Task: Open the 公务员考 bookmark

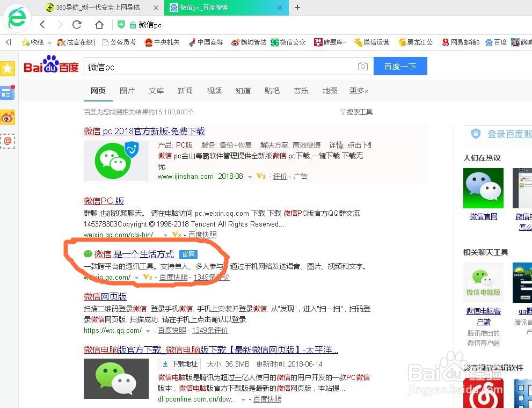Action: point(119,42)
